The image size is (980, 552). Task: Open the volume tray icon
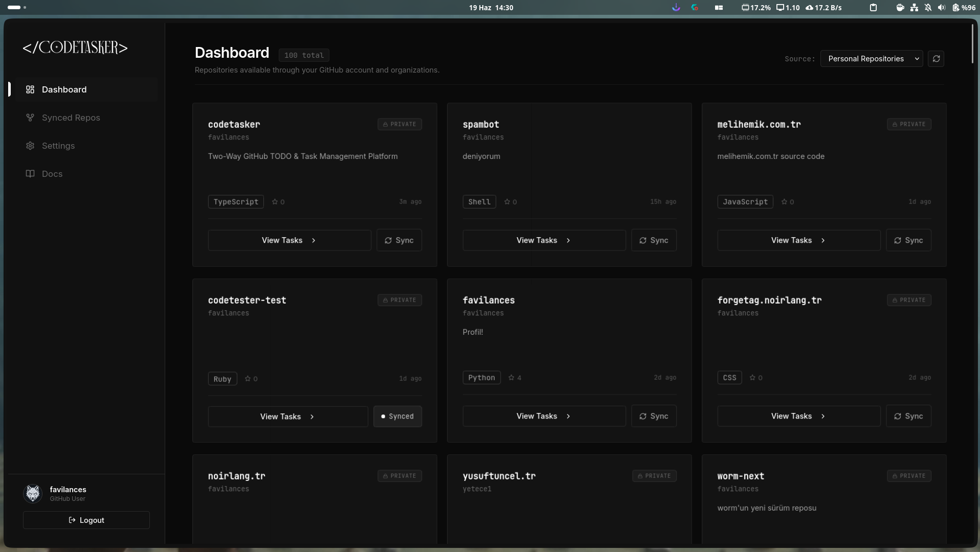[x=941, y=8]
